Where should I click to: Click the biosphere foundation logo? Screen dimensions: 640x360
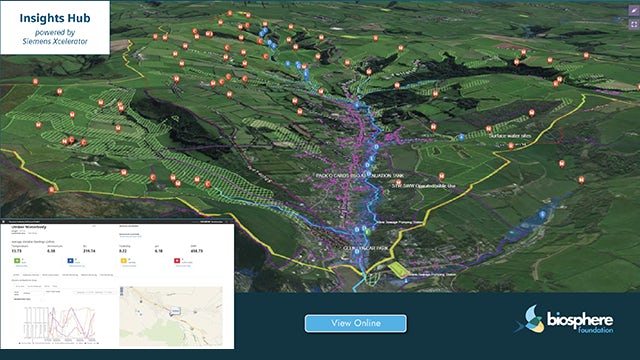pyautogui.click(x=564, y=320)
